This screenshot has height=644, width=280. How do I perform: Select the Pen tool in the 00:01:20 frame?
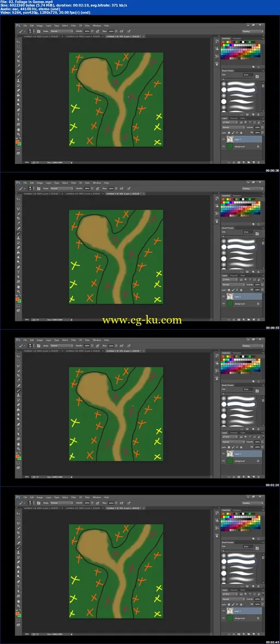19,424
